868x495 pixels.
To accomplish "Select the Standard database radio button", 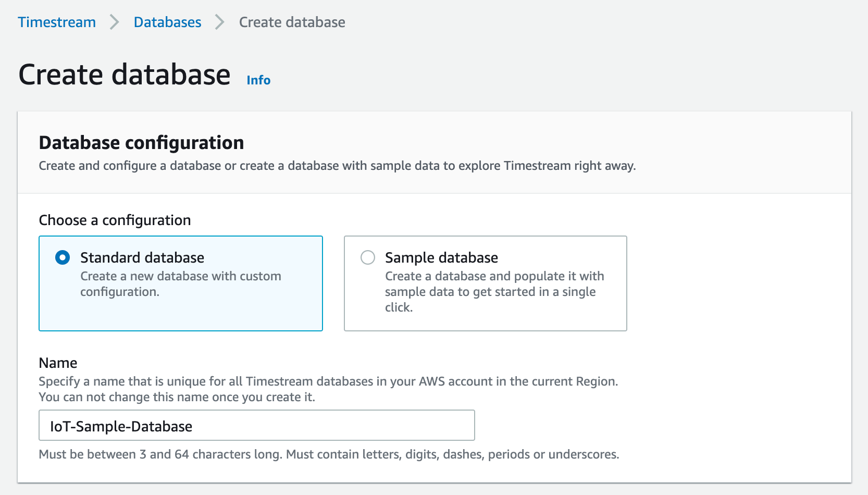I will coord(61,257).
